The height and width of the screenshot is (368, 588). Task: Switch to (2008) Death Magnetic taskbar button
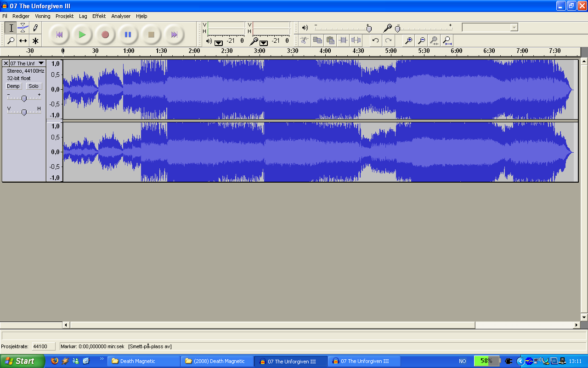216,361
